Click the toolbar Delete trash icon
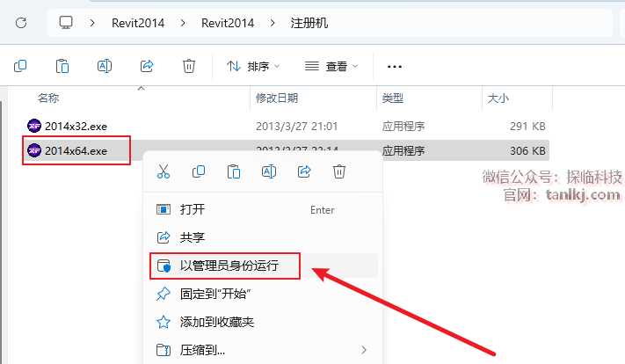This screenshot has height=364, width=625. pos(189,66)
